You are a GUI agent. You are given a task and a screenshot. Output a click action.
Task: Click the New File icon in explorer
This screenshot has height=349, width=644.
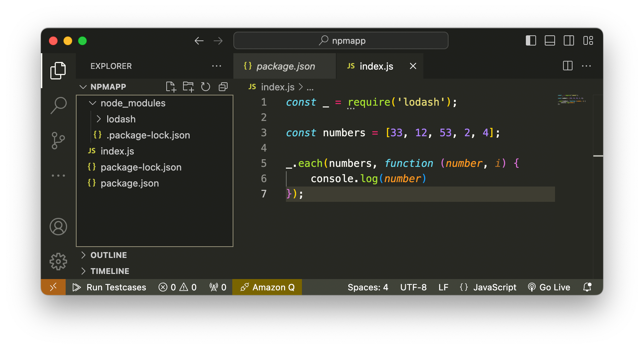click(171, 87)
